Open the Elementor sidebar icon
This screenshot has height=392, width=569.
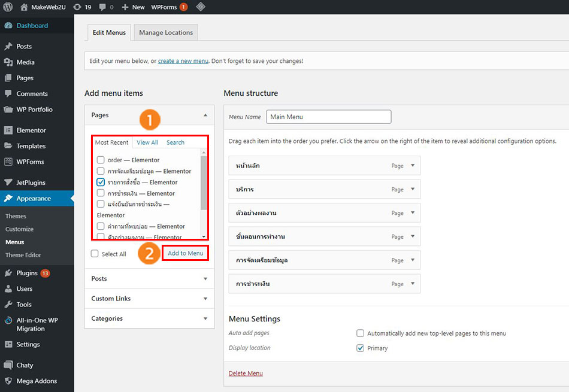click(x=8, y=130)
